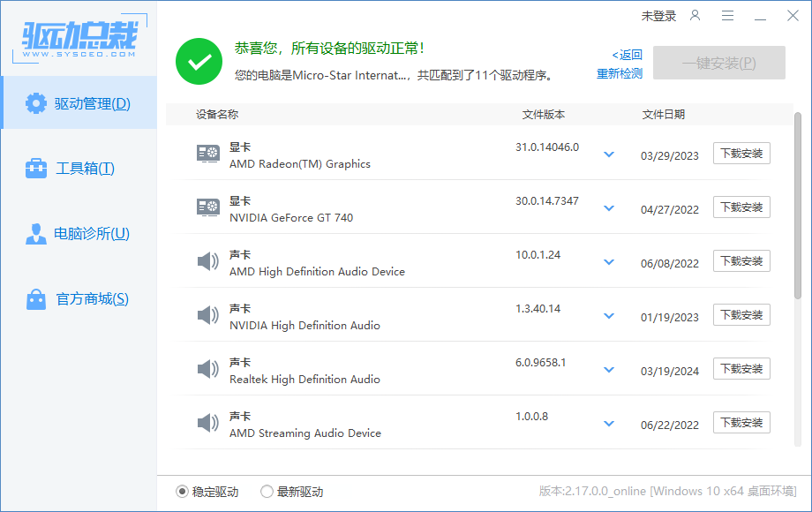Click the <返回 link
Viewport: 812px width, 512px height.
628,55
